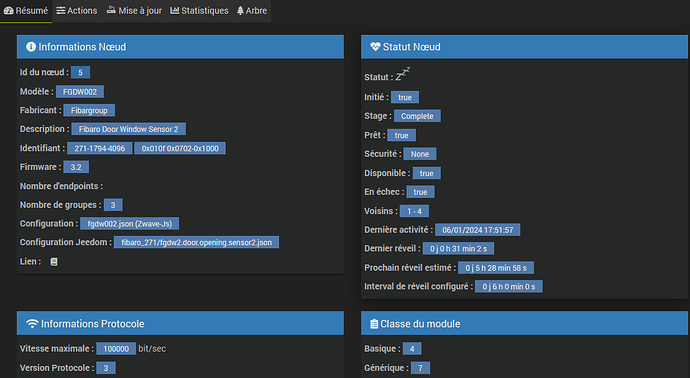
Task: Click the heartbeat icon in Statut Nœud header
Action: (x=375, y=47)
